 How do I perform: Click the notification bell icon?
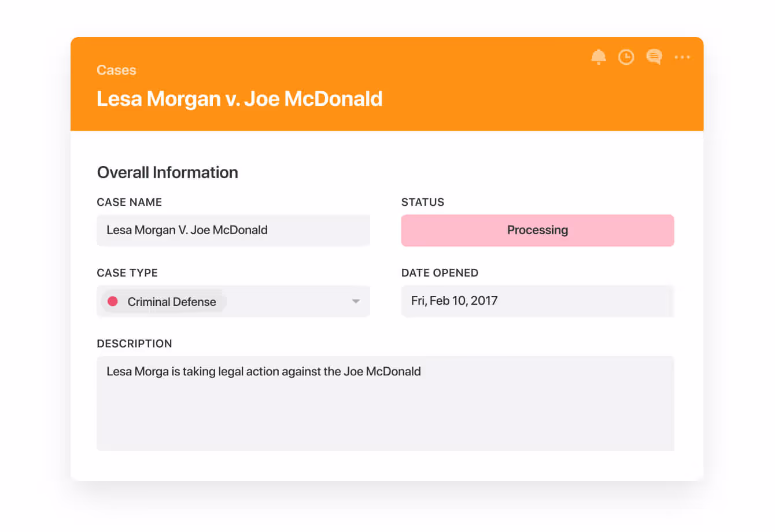pyautogui.click(x=598, y=57)
